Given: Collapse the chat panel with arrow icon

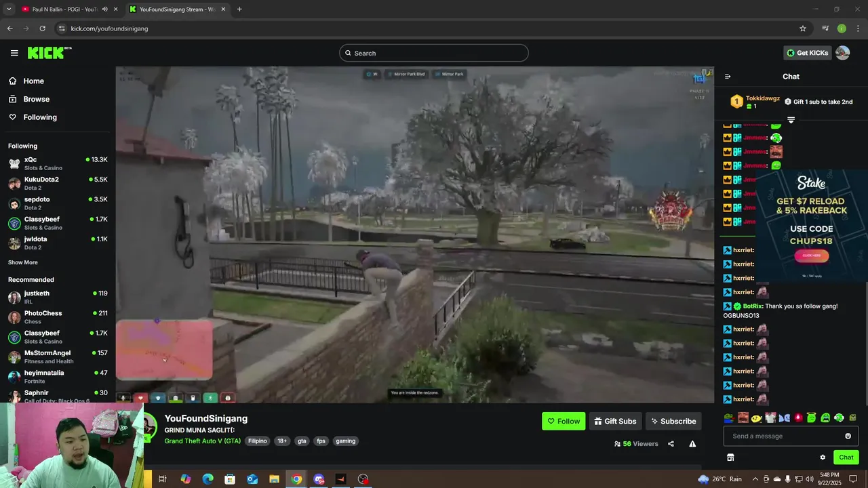Looking at the screenshot, I should click(728, 77).
